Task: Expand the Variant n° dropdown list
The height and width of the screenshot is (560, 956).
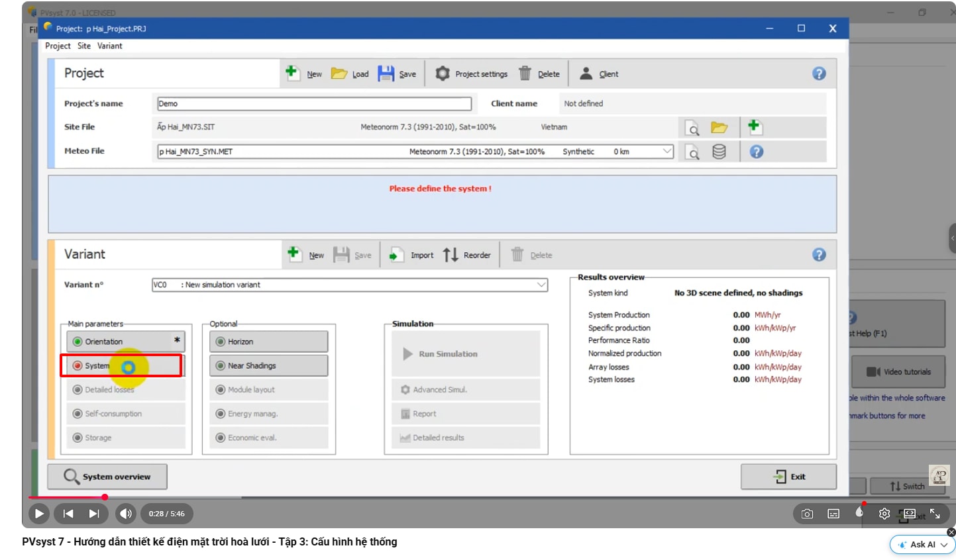Action: 541,285
